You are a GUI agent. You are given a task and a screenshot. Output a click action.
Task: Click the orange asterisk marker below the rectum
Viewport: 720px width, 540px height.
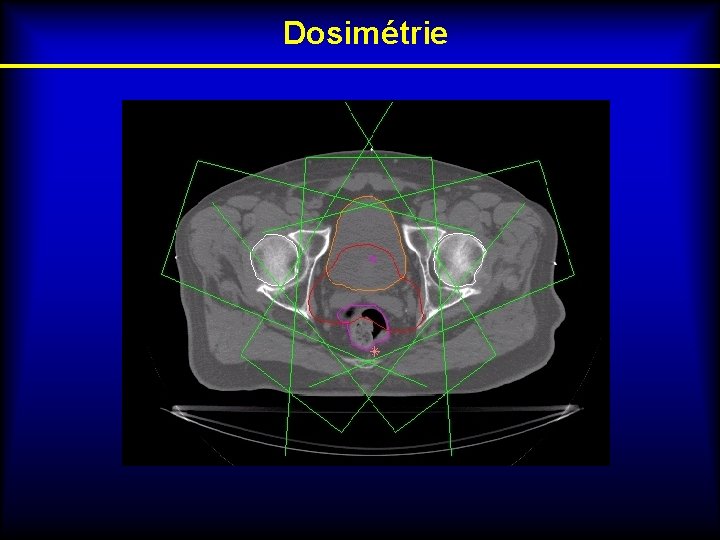tap(375, 352)
